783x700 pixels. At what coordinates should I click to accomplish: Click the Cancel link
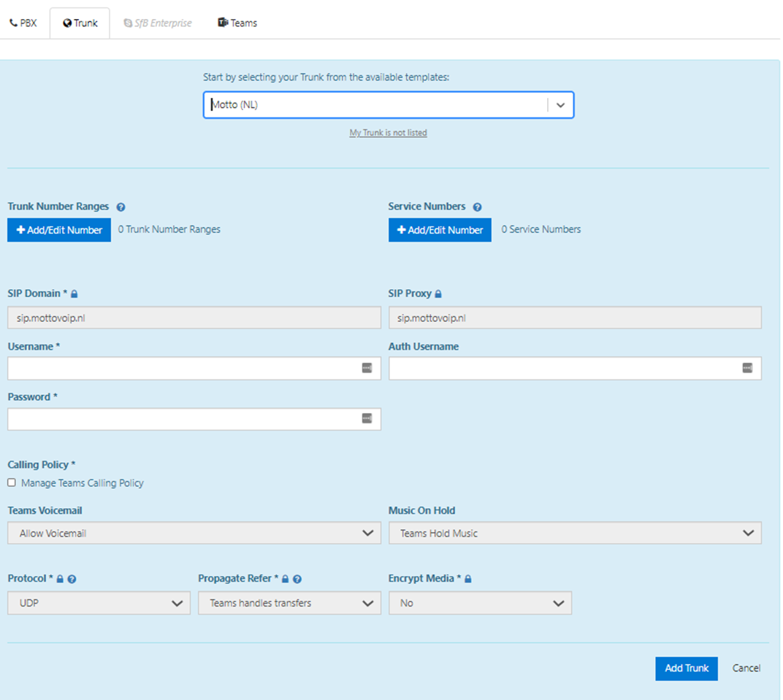(x=746, y=669)
